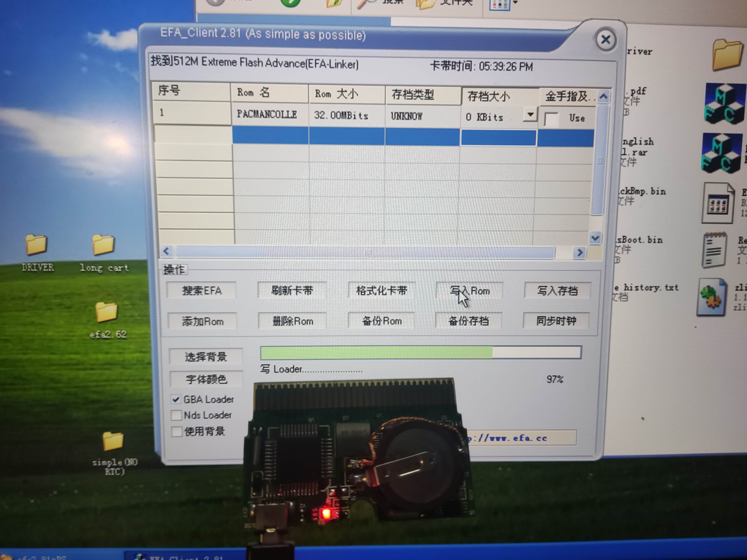This screenshot has width=747, height=560.
Task: Click the 刷新卡带 button
Action: point(292,290)
